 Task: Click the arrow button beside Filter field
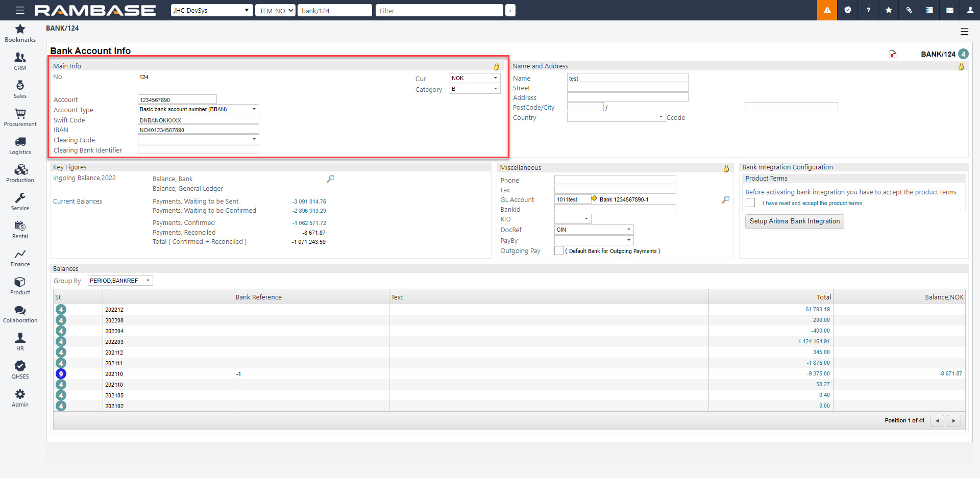510,10
